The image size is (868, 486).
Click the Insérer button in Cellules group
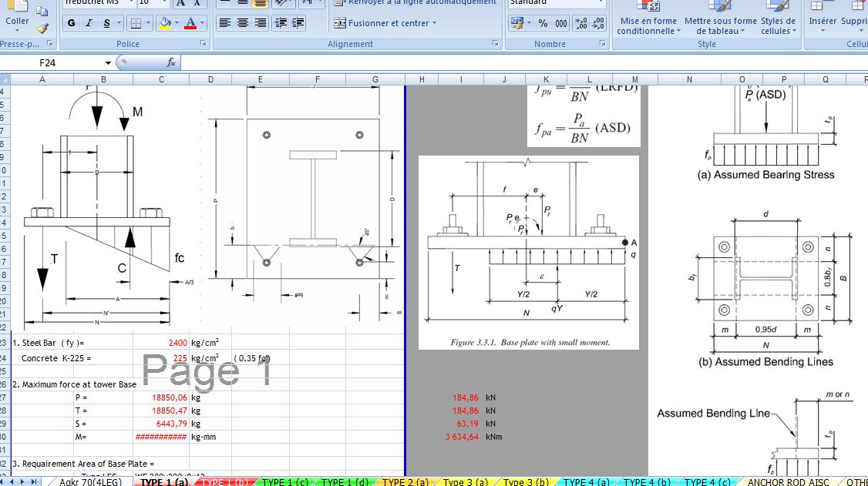coord(822,21)
